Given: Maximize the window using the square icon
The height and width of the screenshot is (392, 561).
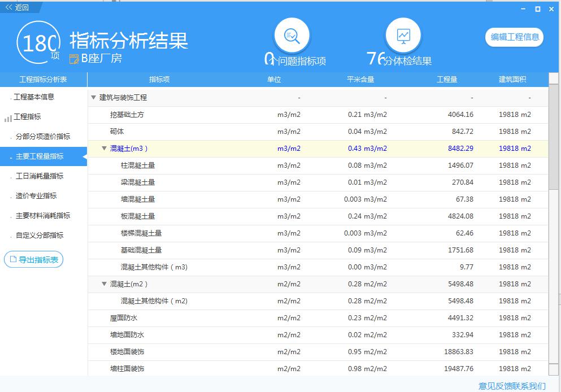Looking at the screenshot, I should pyautogui.click(x=537, y=8).
